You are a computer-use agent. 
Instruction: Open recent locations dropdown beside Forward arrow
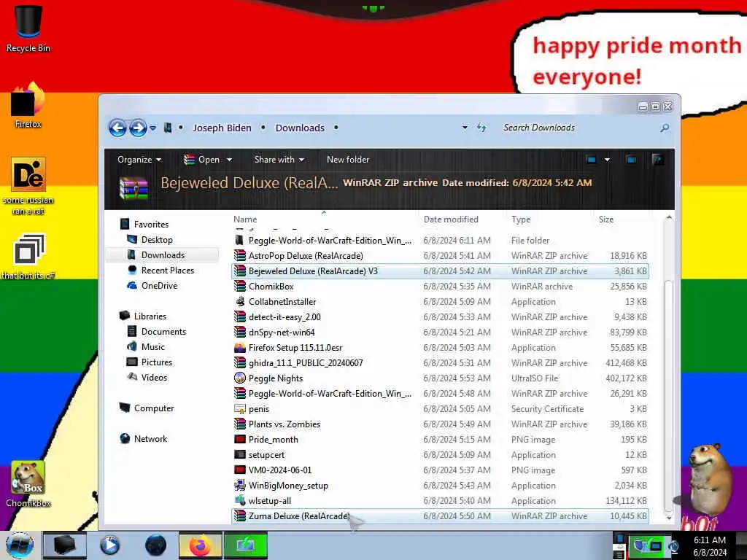pos(153,128)
